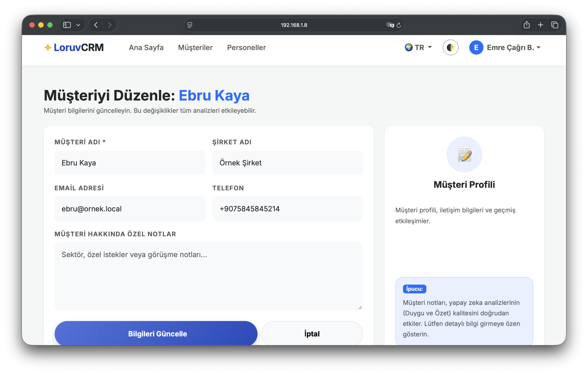Viewport: 588px width, 374px height.
Task: Open the Safari share icon
Action: point(527,25)
